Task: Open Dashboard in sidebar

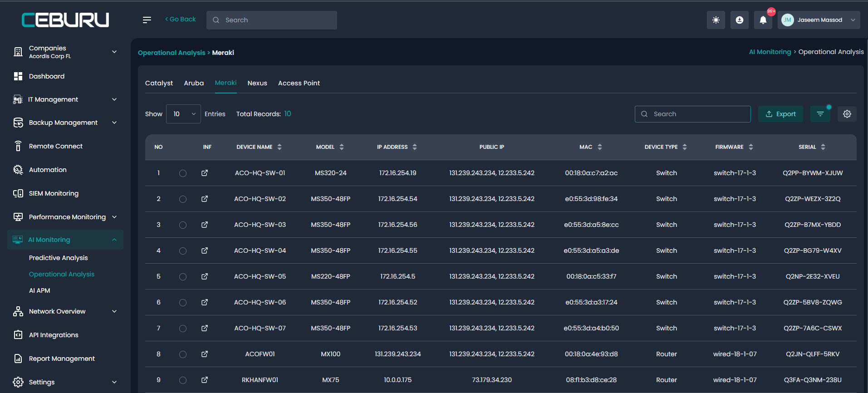Action: point(47,76)
